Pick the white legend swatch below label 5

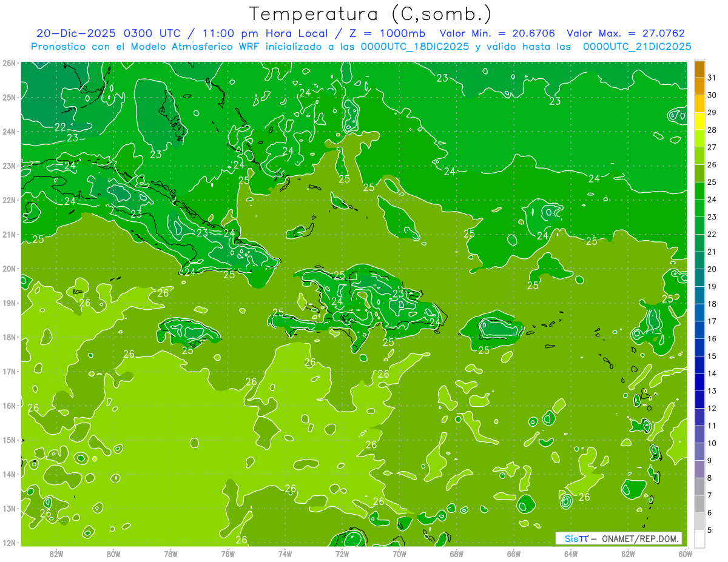tap(700, 539)
